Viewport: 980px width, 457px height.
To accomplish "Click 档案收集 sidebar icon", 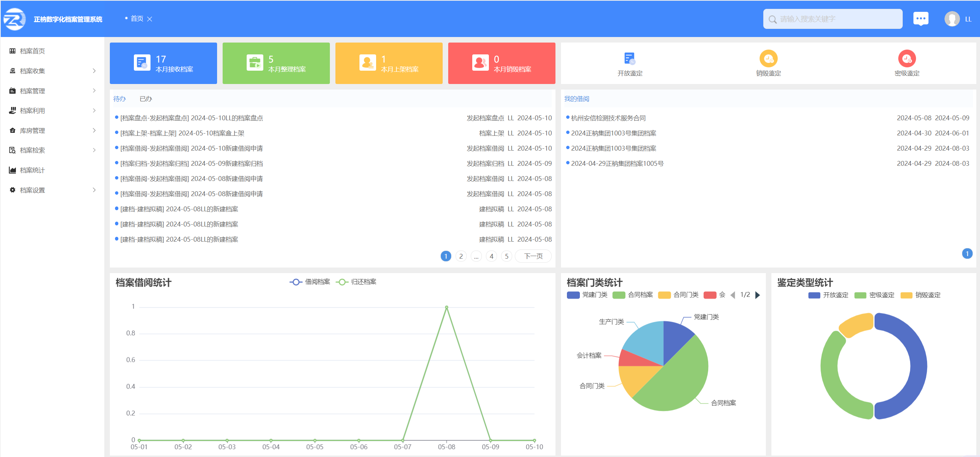I will (13, 71).
